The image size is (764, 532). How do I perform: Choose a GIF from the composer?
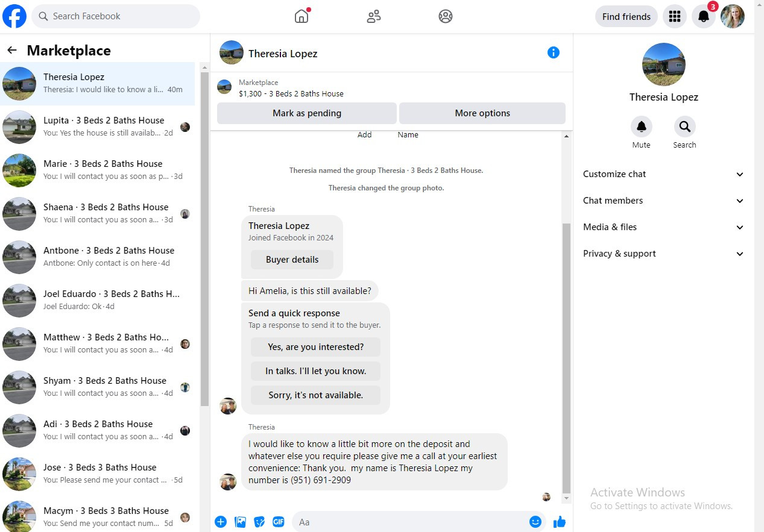coord(278,522)
